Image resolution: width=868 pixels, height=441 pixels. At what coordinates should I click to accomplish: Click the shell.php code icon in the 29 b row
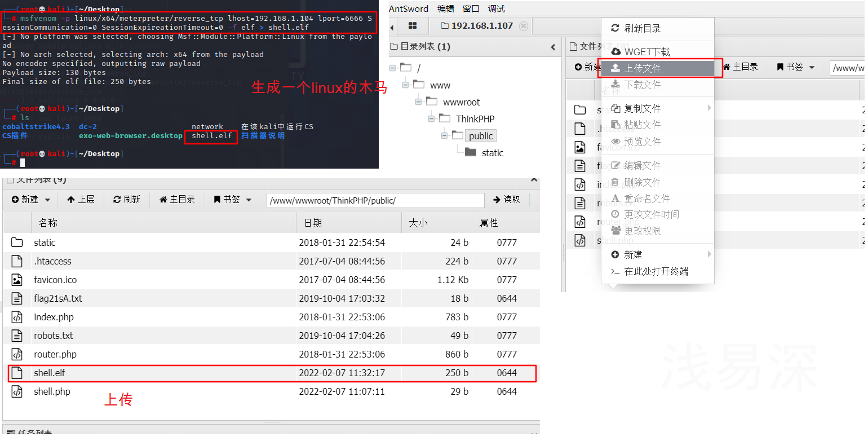coord(17,391)
